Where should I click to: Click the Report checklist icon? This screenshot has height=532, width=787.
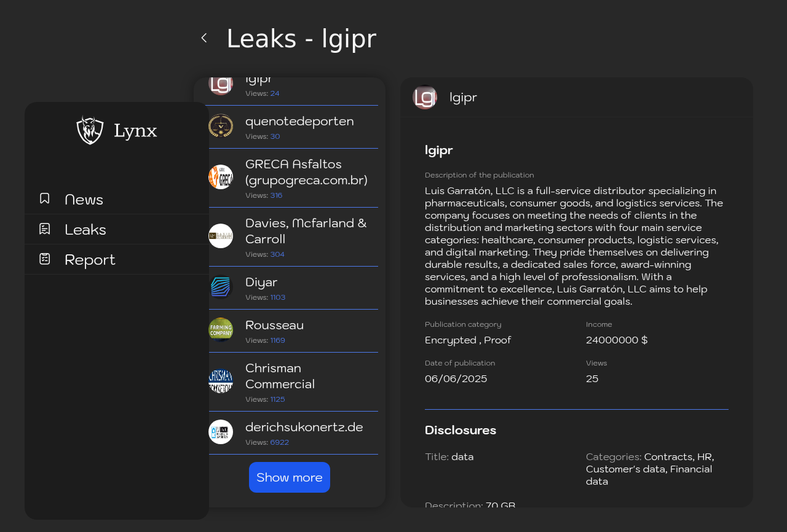tap(44, 259)
